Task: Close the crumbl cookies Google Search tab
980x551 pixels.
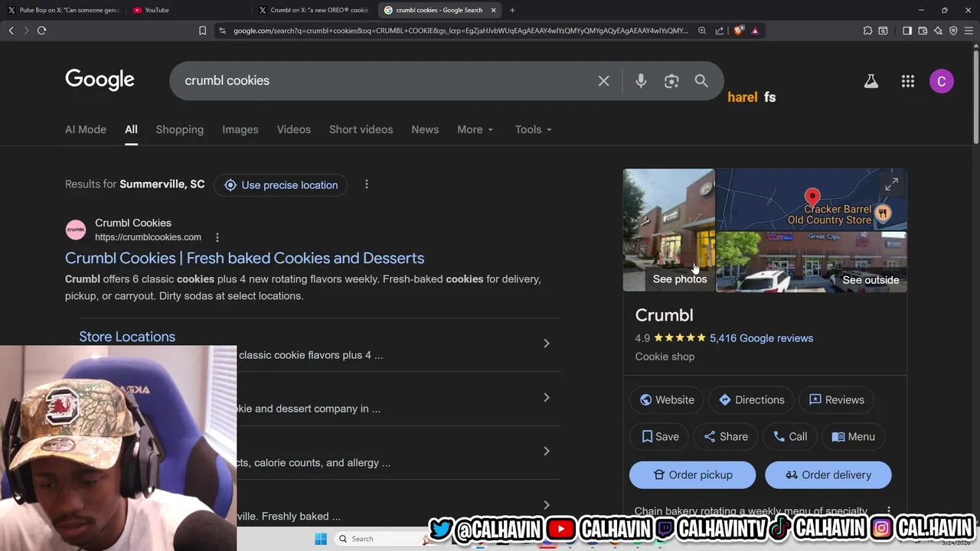Action: coord(493,10)
